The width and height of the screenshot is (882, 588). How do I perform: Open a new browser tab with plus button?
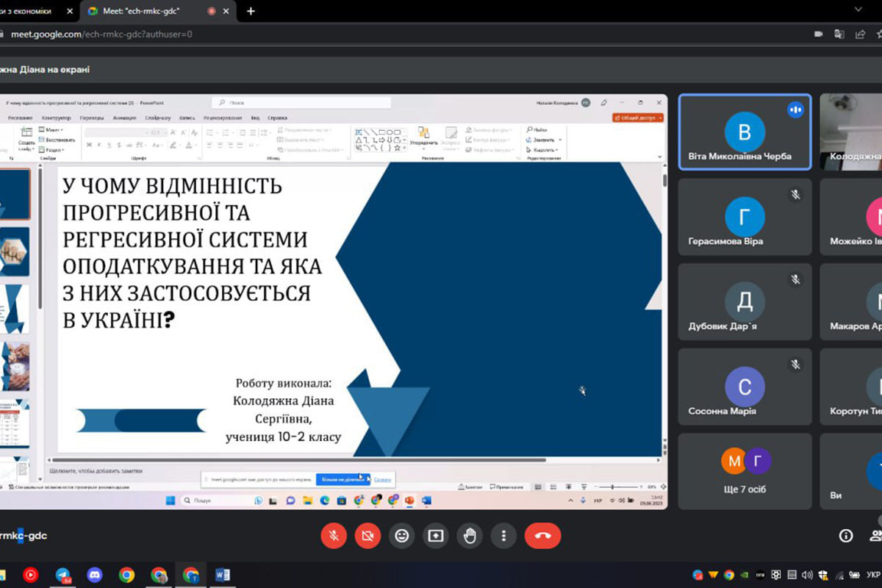pos(251,11)
